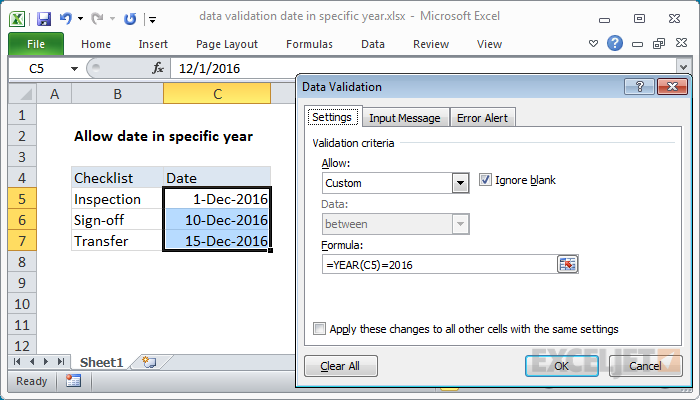Viewport: 700px width, 400px height.
Task: Expand the formula bar chevron
Action: tap(683, 67)
